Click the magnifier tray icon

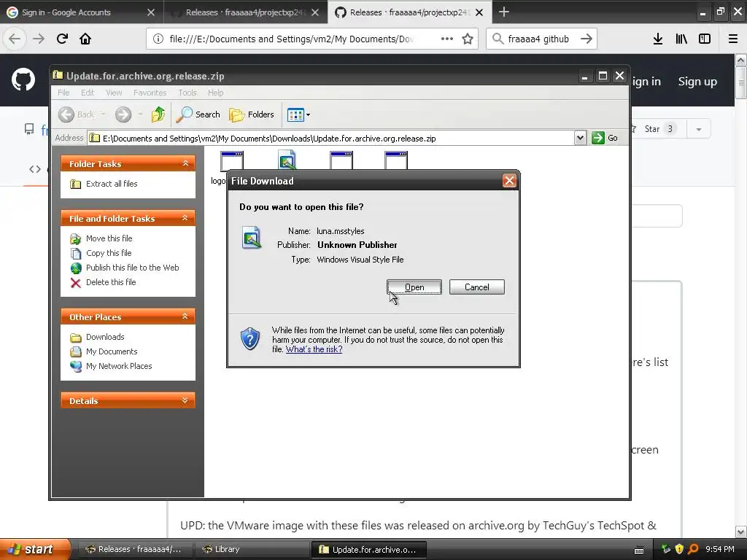(693, 549)
